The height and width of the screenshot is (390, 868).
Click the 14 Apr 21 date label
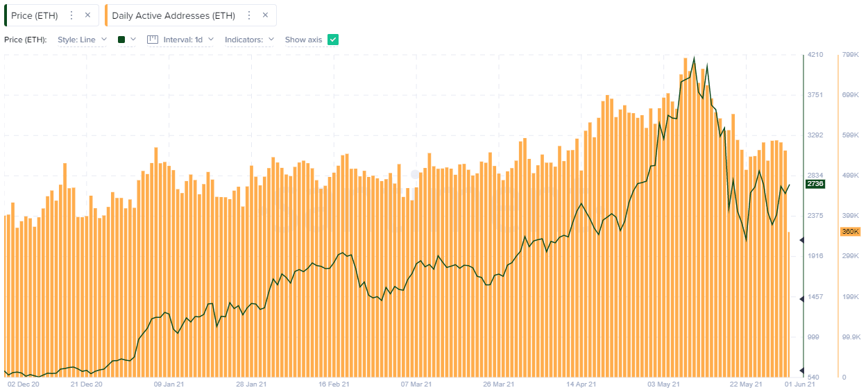[581, 383]
